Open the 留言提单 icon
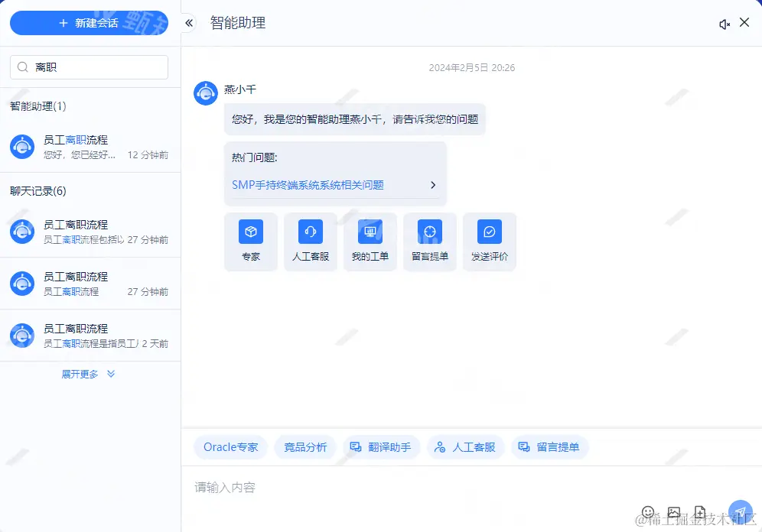This screenshot has width=762, height=532. coord(429,241)
